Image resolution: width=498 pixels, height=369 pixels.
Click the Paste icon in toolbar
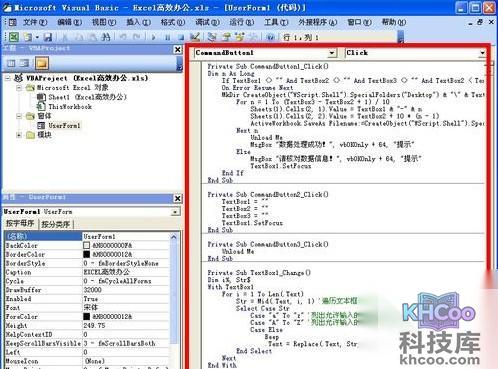(x=92, y=37)
